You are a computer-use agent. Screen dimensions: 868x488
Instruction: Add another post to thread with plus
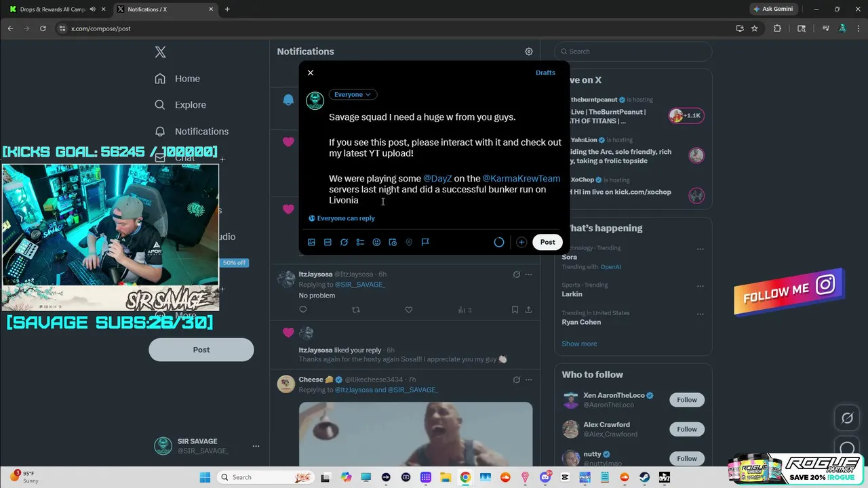click(521, 242)
